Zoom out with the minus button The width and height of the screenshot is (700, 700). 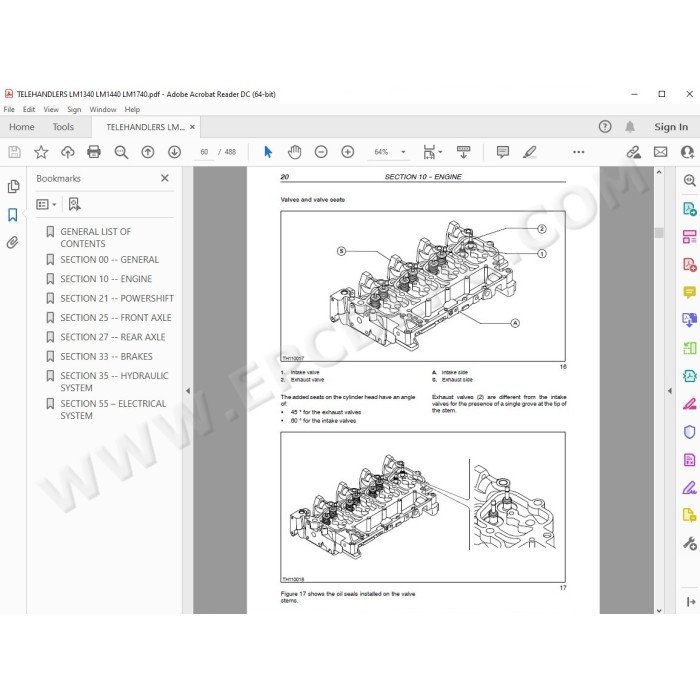(321, 152)
